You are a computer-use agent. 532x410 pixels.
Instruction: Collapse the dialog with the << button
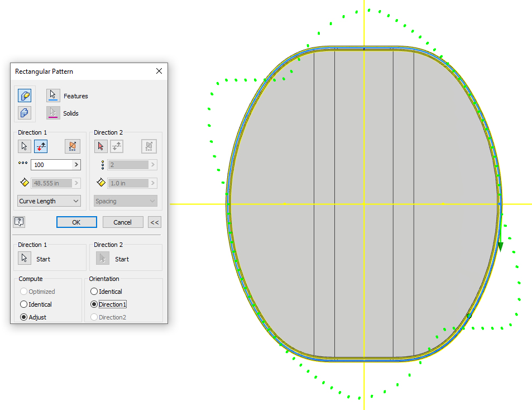(x=155, y=222)
